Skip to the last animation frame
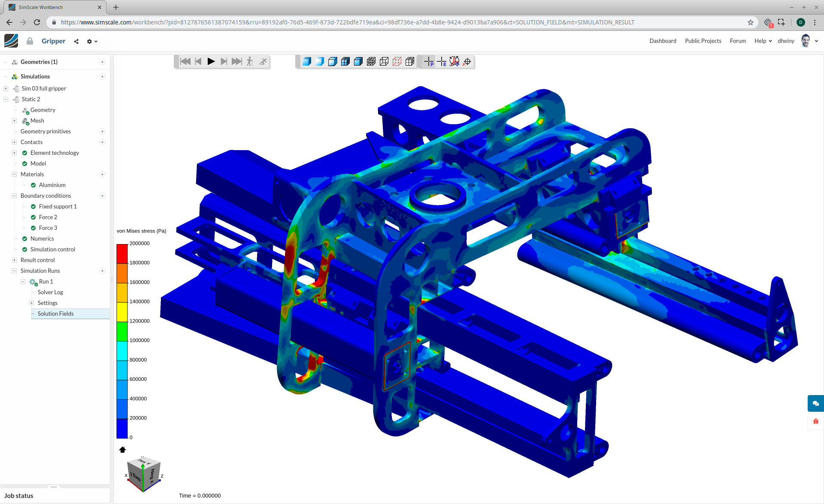The width and height of the screenshot is (824, 504). pos(236,61)
